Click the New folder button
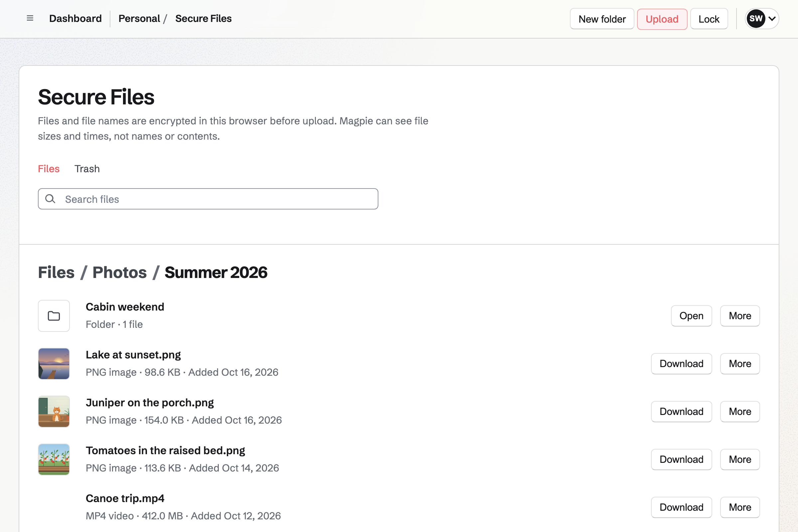 tap(602, 19)
